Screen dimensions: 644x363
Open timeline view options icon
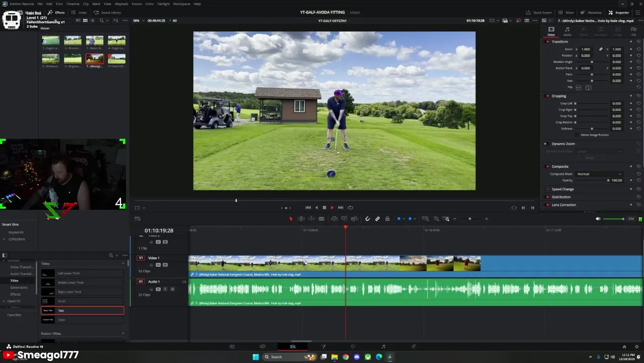pyautogui.click(x=137, y=219)
